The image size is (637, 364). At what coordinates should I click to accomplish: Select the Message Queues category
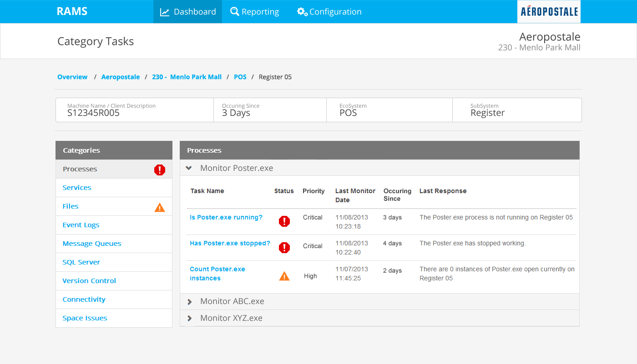(x=114, y=244)
